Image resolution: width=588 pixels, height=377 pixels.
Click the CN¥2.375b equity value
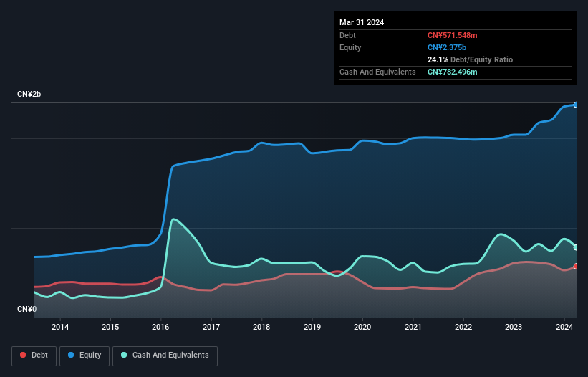(x=447, y=47)
